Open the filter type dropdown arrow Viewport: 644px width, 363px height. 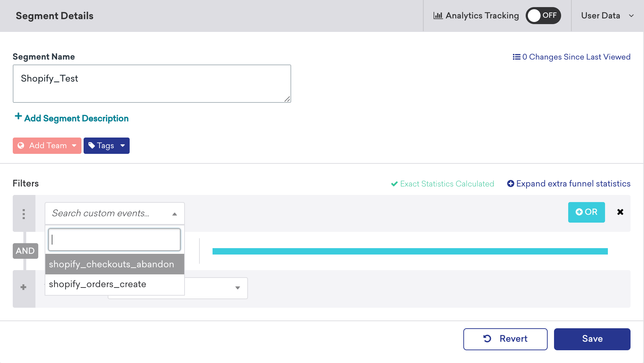[238, 288]
